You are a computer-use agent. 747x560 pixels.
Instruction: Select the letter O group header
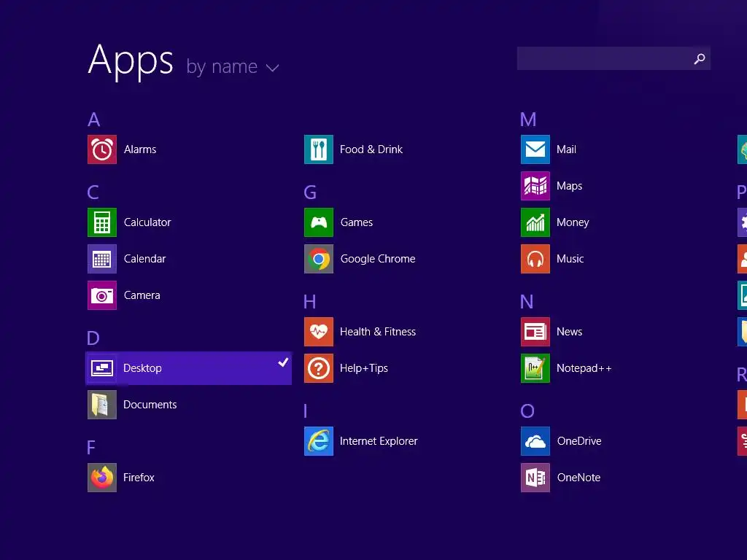(x=527, y=411)
